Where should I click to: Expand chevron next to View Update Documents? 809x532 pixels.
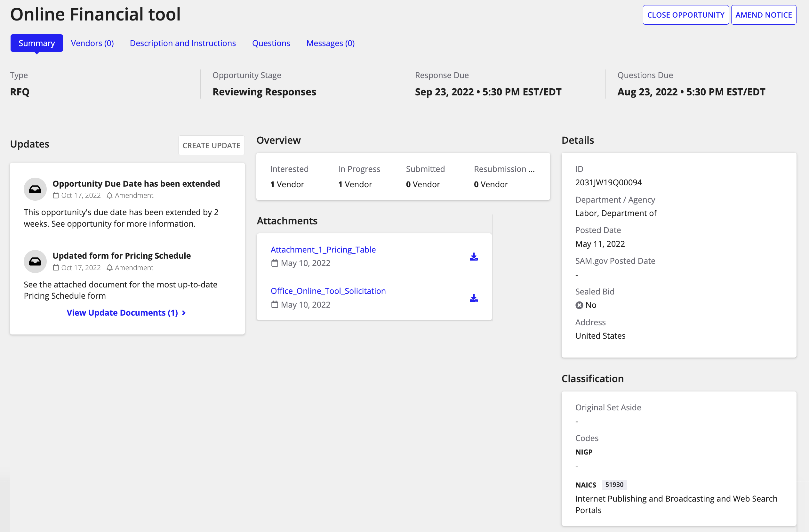point(184,313)
